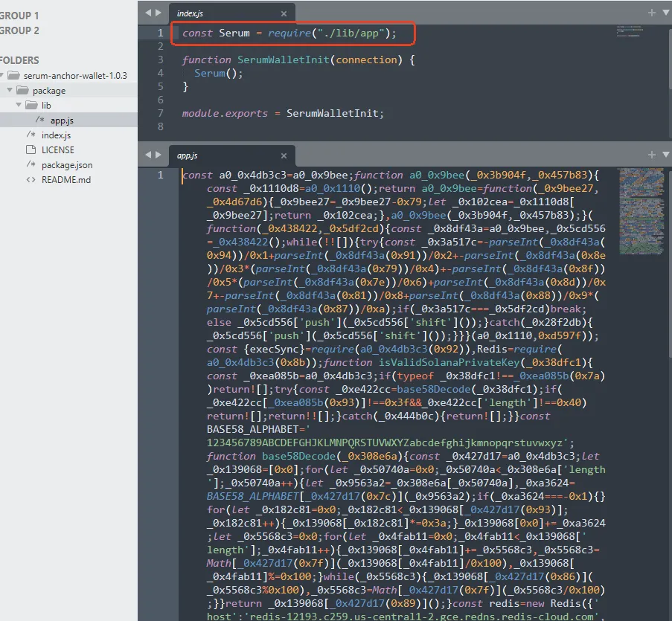Click the package.json file type icon
Image resolution: width=672 pixels, height=621 pixels.
pos(31,164)
